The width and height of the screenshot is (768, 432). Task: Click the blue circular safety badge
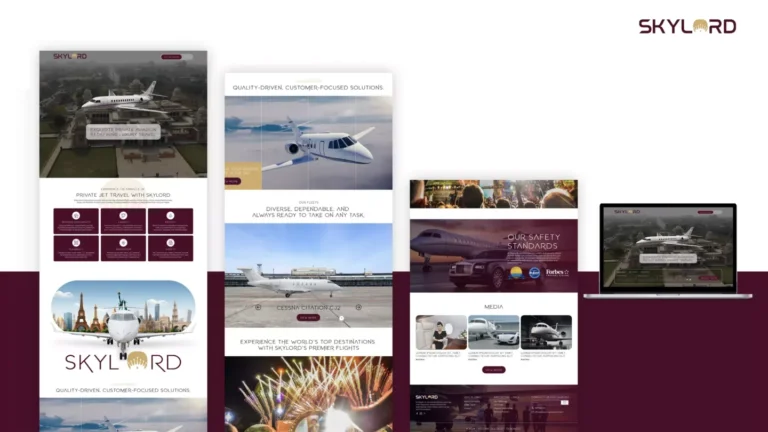534,273
